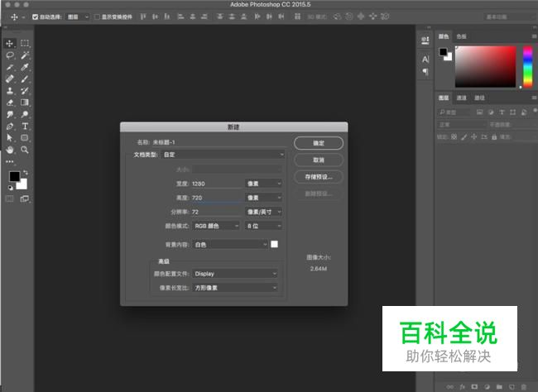538x392 pixels.
Task: Open the 背景内容 dropdown
Action: tap(230, 245)
